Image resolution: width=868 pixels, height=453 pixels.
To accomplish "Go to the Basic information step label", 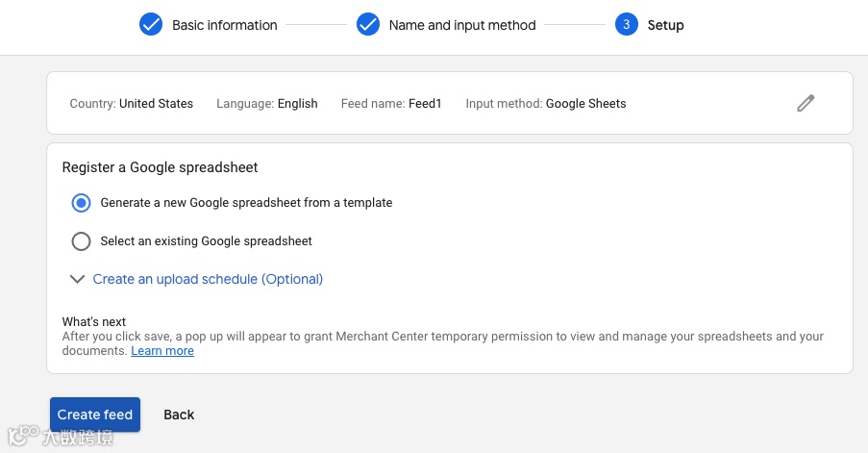I will tap(224, 25).
